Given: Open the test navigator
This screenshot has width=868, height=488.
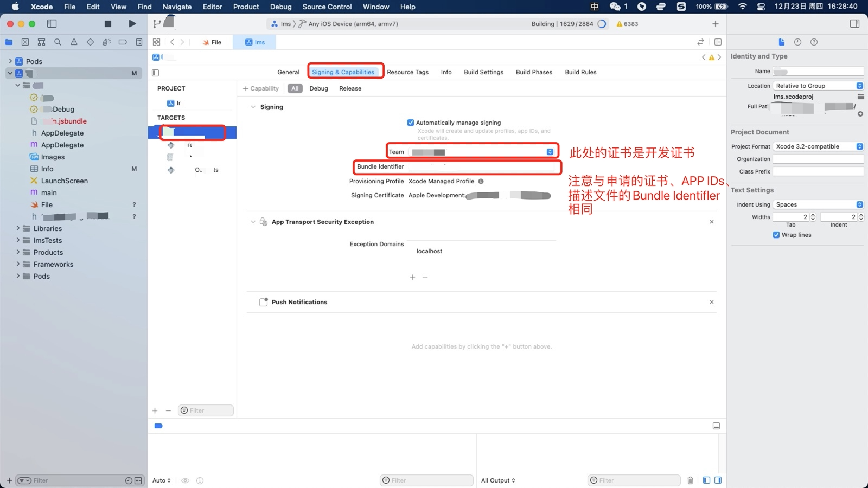Looking at the screenshot, I should coord(90,42).
